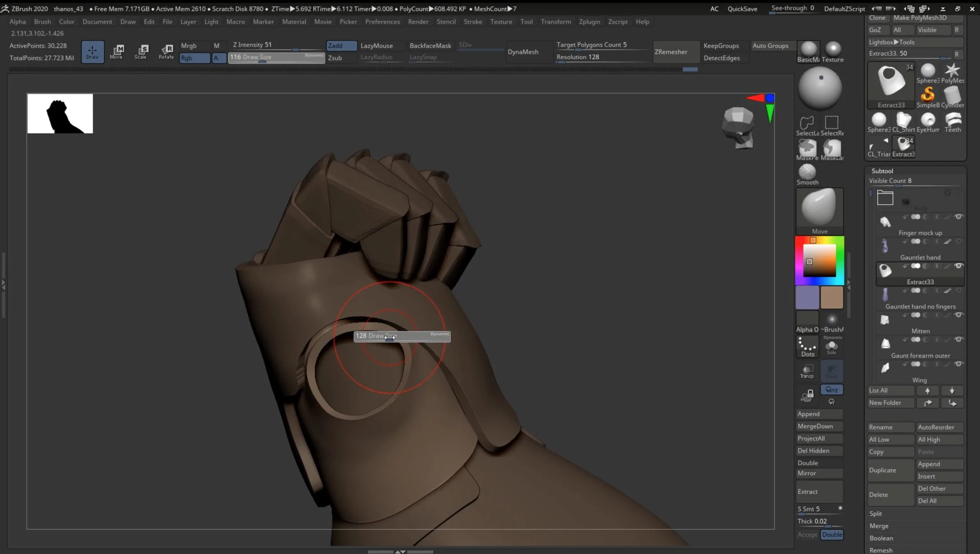The height and width of the screenshot is (554, 980).
Task: Hide the Mitten subtool eye
Action: pos(959,315)
